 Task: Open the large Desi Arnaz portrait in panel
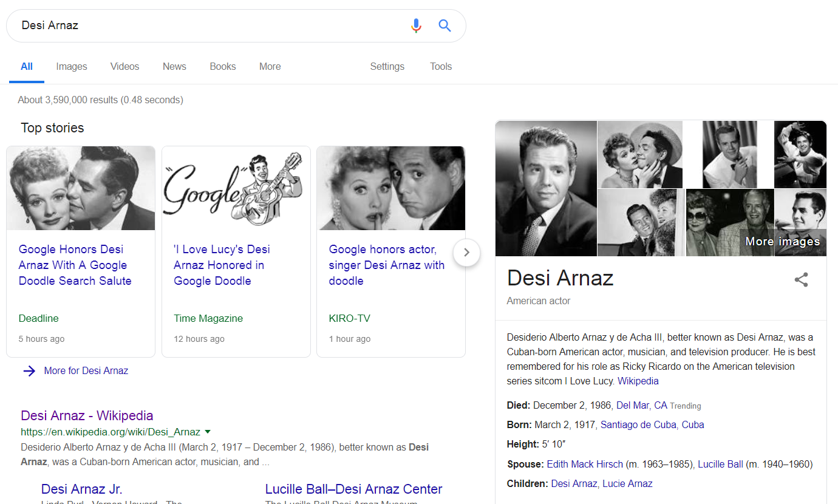[x=546, y=188]
